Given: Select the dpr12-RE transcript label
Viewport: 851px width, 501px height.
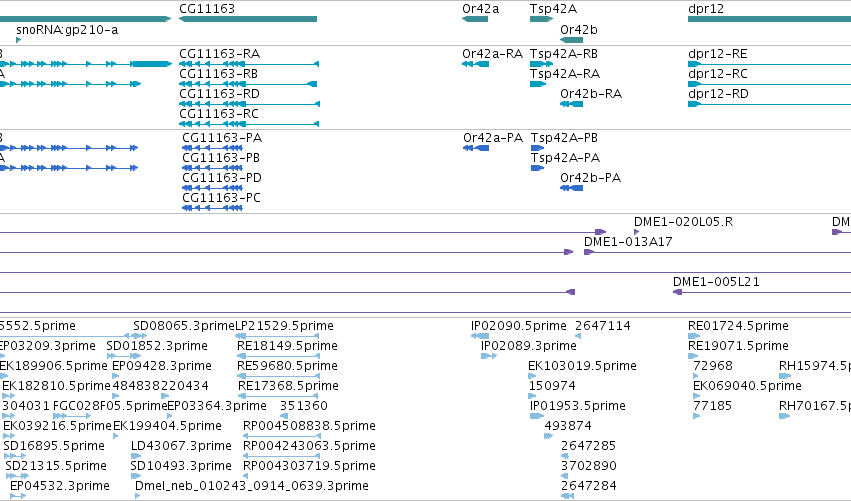Looking at the screenshot, I should coord(717,54).
